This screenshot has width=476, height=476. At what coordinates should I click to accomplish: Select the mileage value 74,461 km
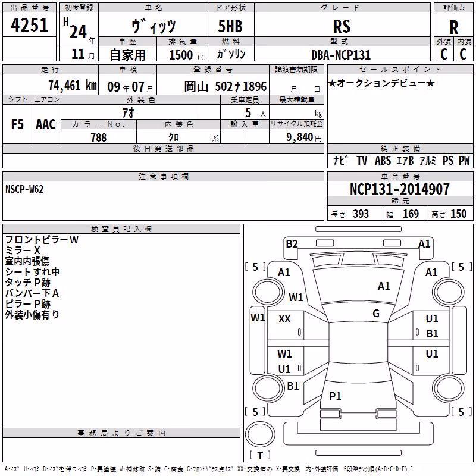(73, 86)
